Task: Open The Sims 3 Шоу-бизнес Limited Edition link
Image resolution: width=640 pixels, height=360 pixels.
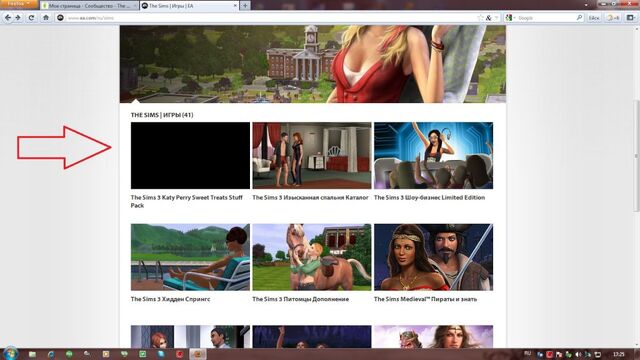Action: pos(429,198)
